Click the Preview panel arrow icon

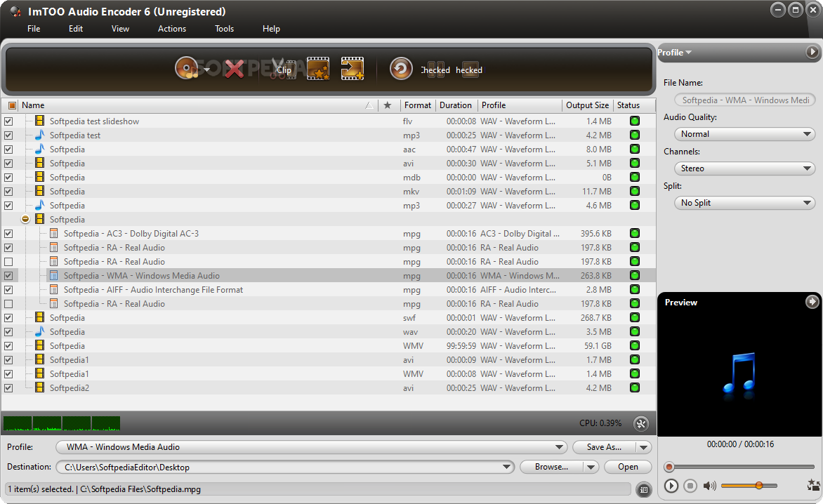pyautogui.click(x=812, y=302)
